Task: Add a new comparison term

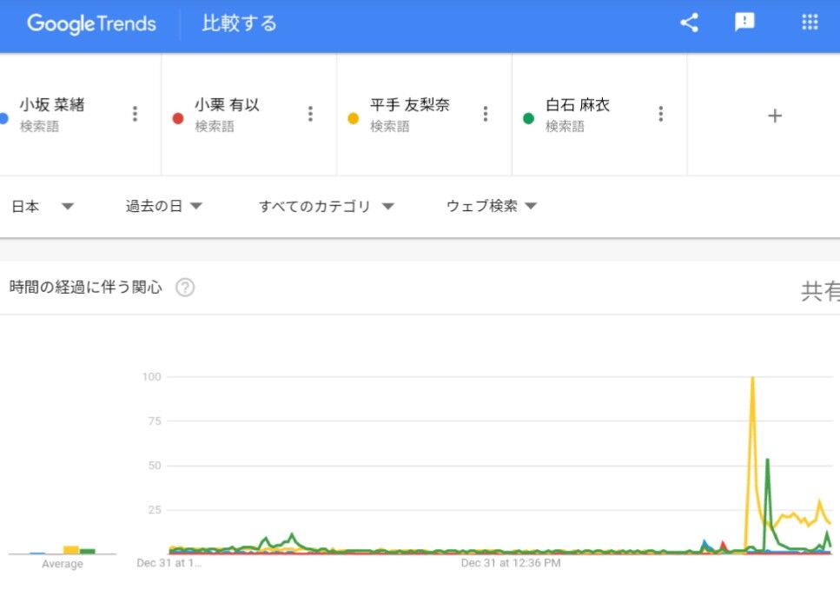Action: 775,116
